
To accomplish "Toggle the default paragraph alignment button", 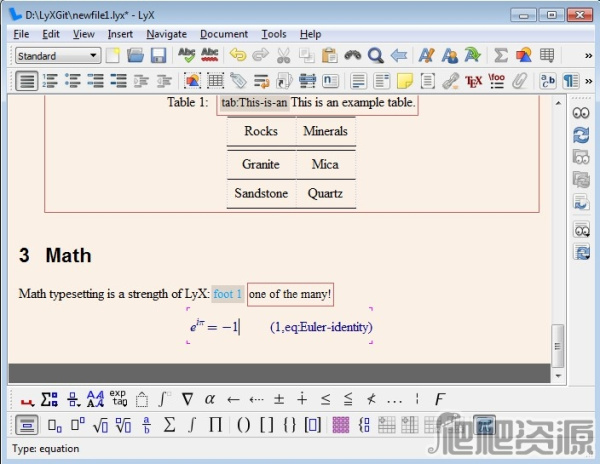I will (27, 81).
